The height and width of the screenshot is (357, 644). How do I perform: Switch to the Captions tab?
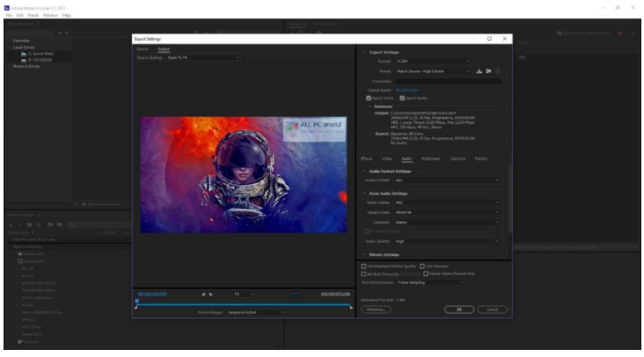pyautogui.click(x=458, y=159)
